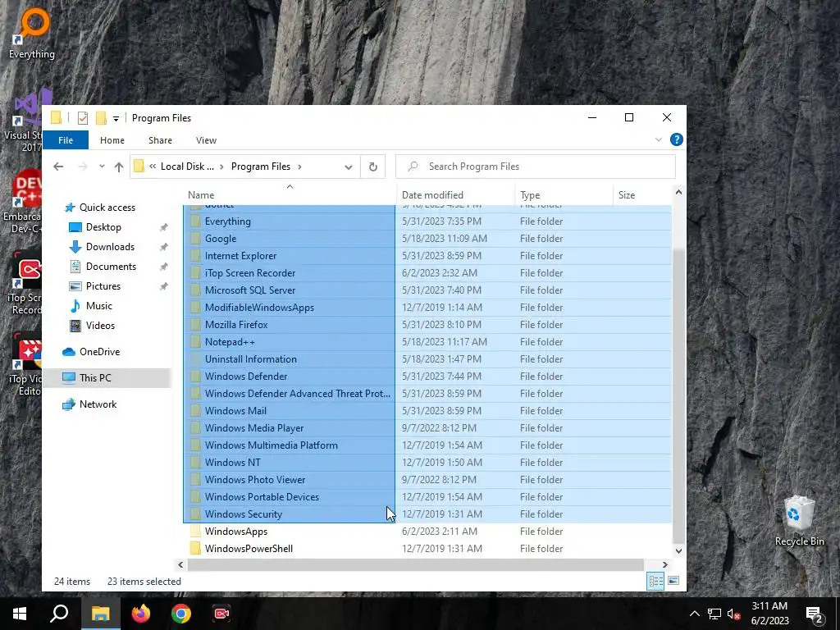Sort by the Name column header
This screenshot has width=840, height=630.
pyautogui.click(x=290, y=195)
